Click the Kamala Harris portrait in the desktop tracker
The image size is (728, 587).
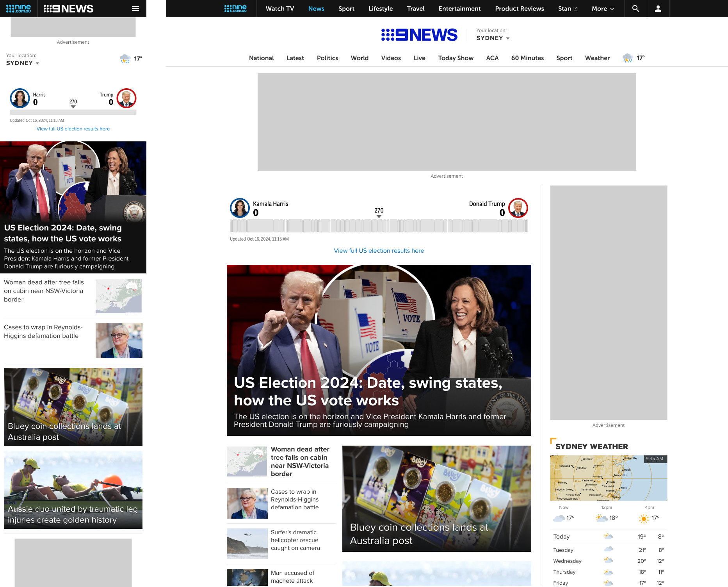click(x=240, y=208)
